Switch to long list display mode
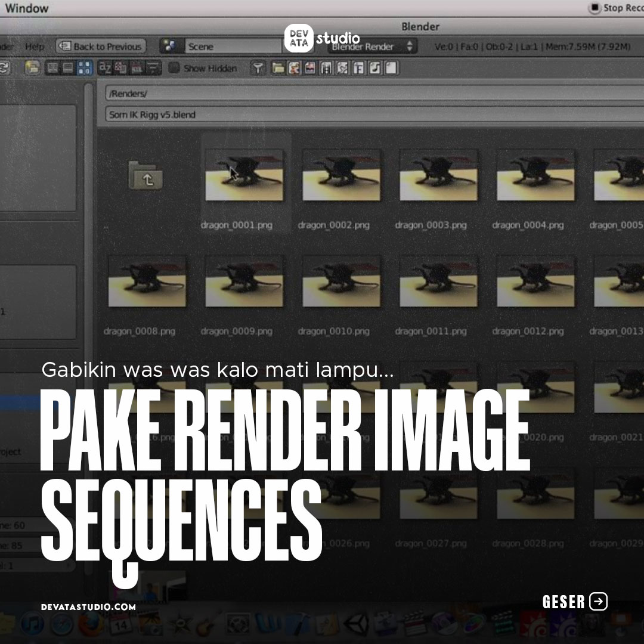Viewport: 644px width, 644px height. 68,68
